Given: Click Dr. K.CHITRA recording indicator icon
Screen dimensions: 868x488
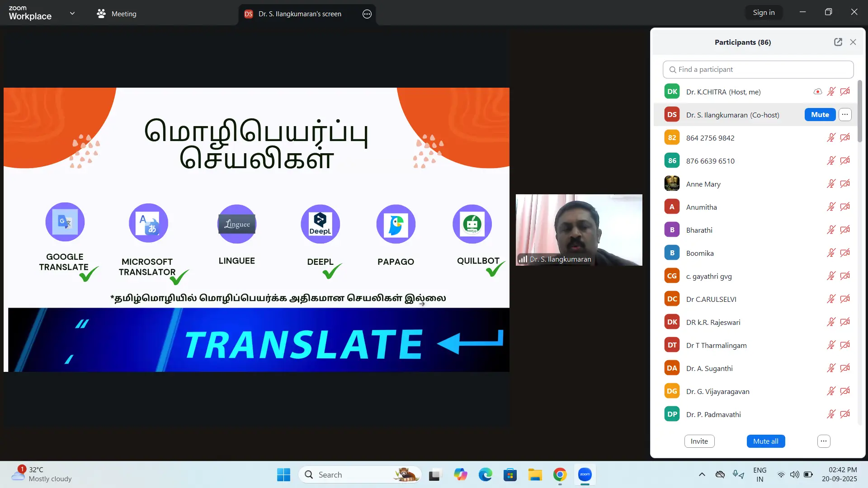Looking at the screenshot, I should 817,92.
